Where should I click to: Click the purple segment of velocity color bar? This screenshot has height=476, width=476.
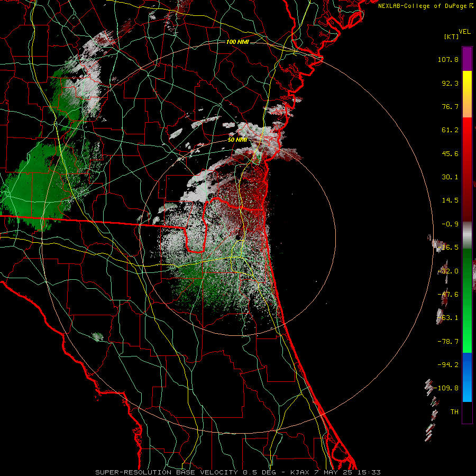[x=467, y=59]
